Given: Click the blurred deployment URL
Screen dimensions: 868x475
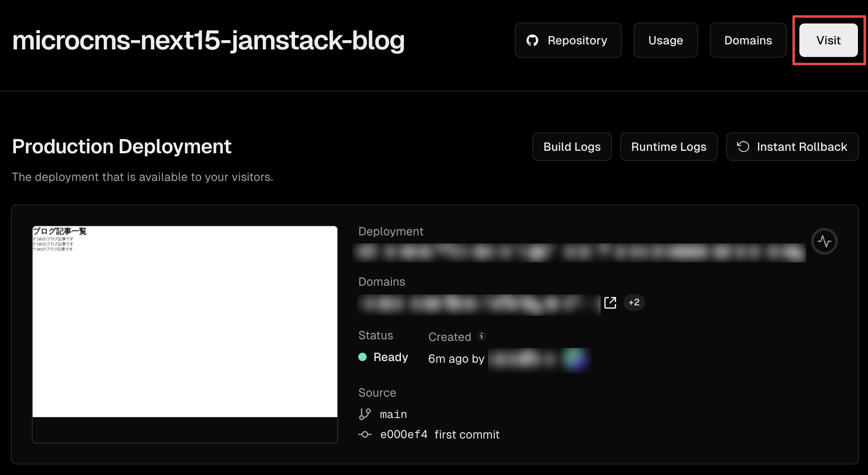Looking at the screenshot, I should (x=579, y=253).
